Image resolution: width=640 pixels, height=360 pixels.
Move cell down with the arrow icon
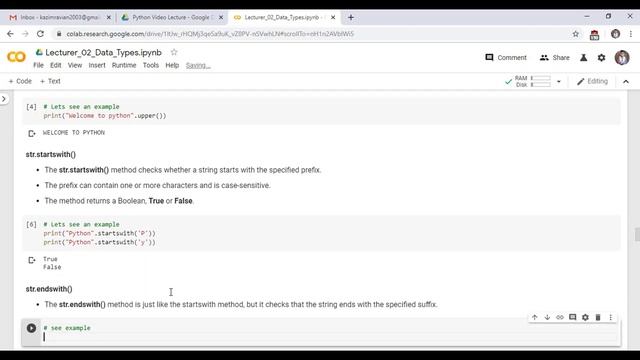(547, 317)
